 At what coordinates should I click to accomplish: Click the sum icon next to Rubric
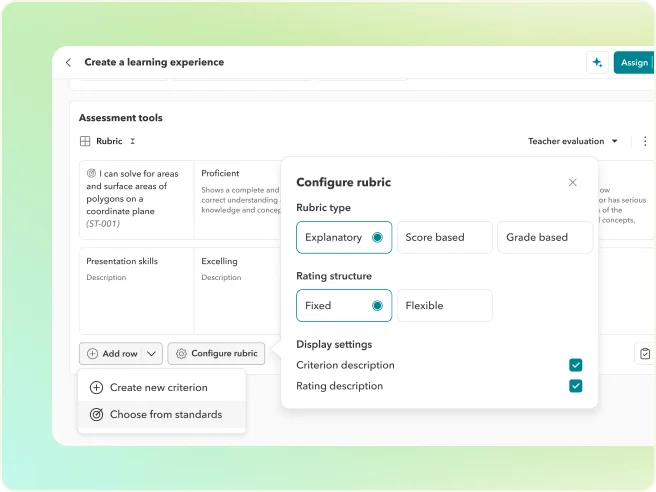(132, 142)
